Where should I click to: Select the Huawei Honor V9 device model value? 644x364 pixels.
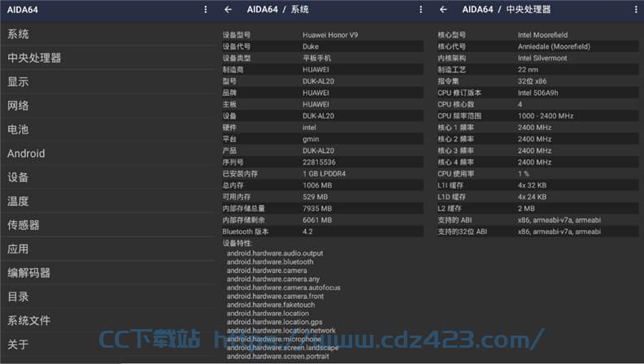coord(330,35)
